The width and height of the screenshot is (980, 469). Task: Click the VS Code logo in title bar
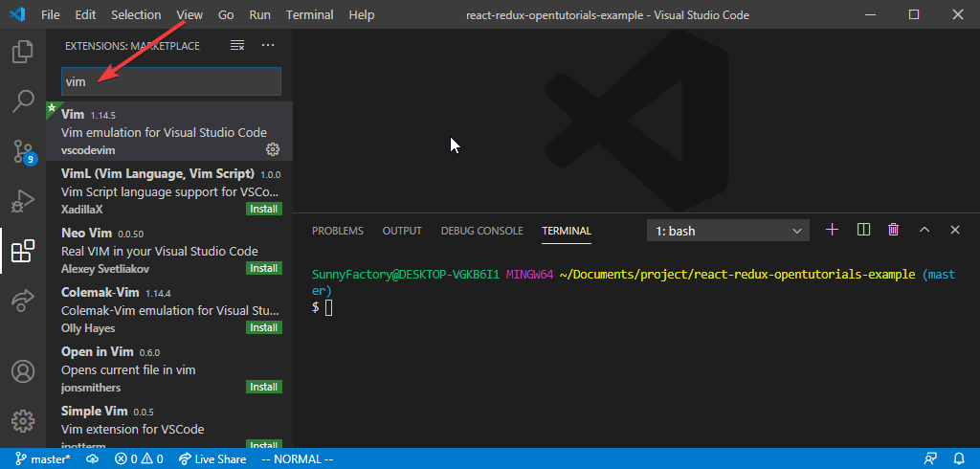(17, 14)
